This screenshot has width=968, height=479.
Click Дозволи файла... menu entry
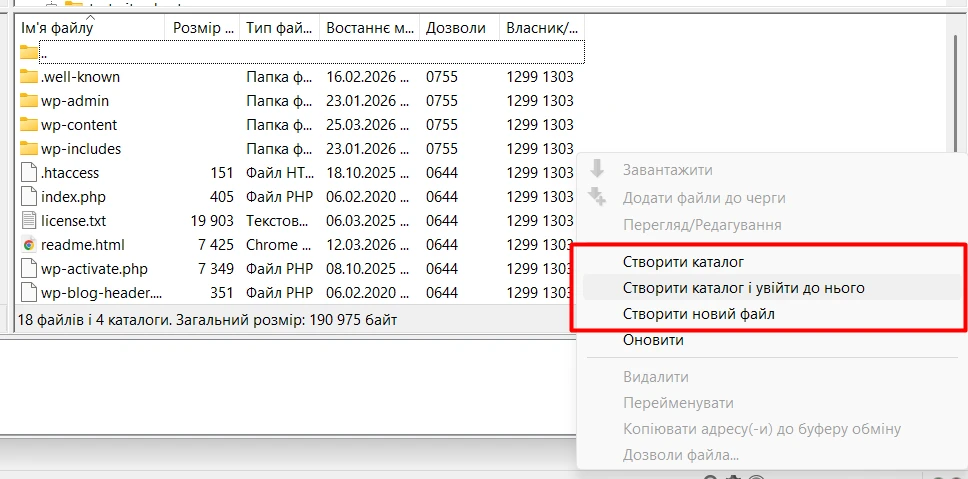(681, 456)
